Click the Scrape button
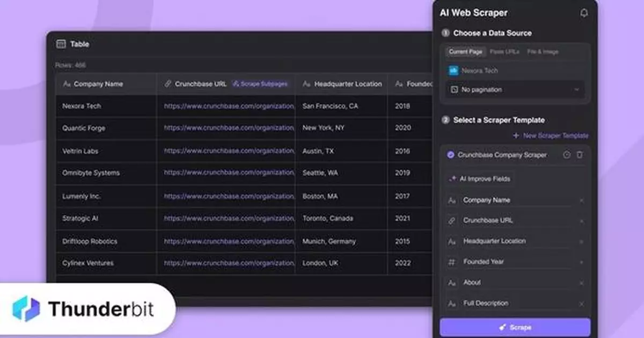Screen dimensions: 644x338 click(514, 327)
